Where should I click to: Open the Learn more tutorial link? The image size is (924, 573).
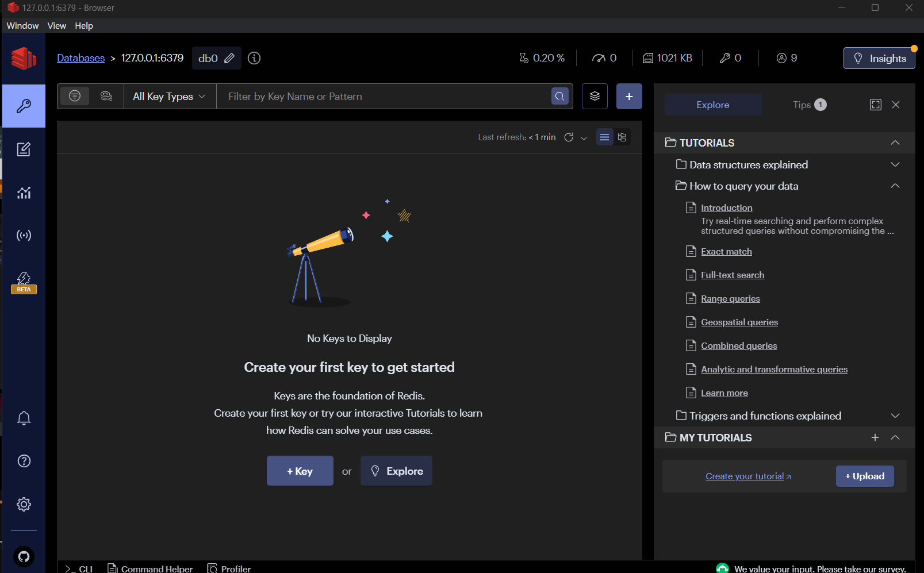[x=724, y=393]
